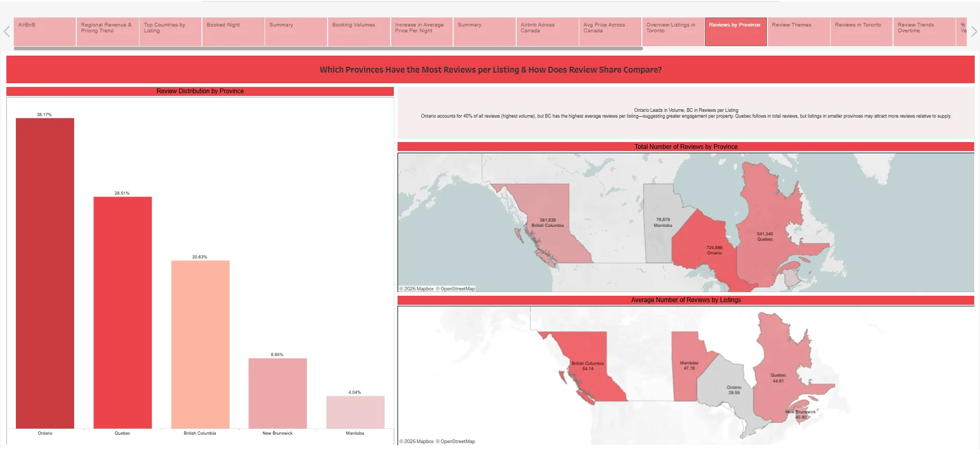Open the AirBnB story tab
Viewport: 980px width, 450px height.
[45, 32]
